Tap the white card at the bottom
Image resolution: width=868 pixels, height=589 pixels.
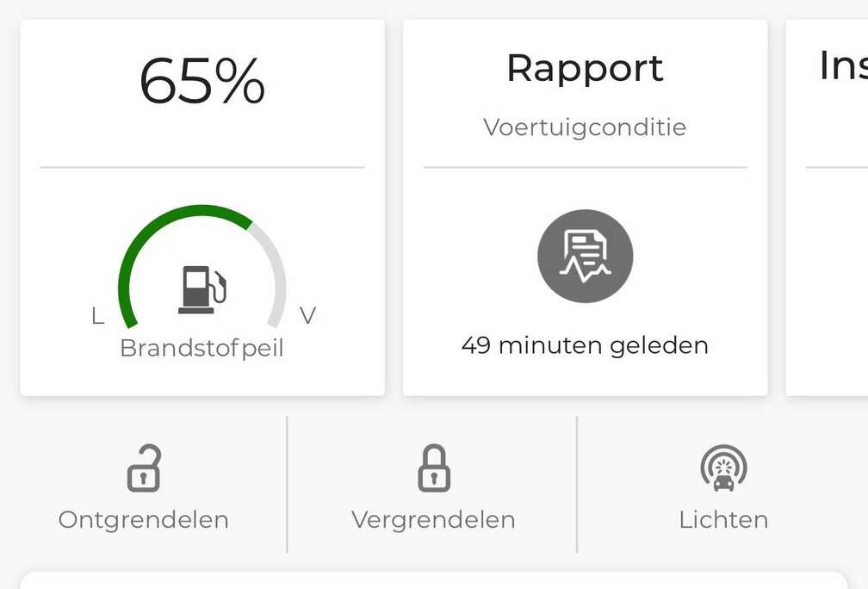(x=433, y=580)
